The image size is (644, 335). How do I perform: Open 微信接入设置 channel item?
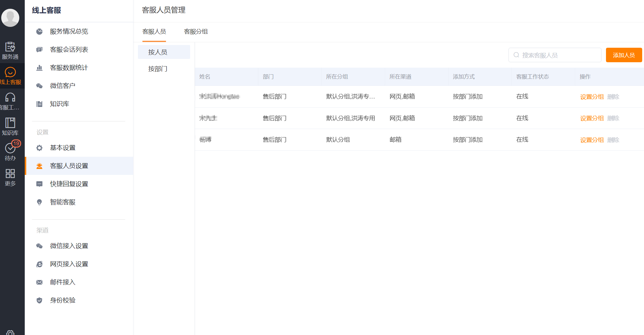[69, 246]
